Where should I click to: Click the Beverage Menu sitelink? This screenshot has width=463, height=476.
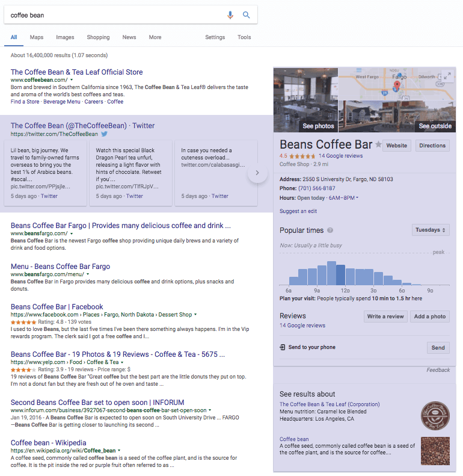click(x=62, y=102)
